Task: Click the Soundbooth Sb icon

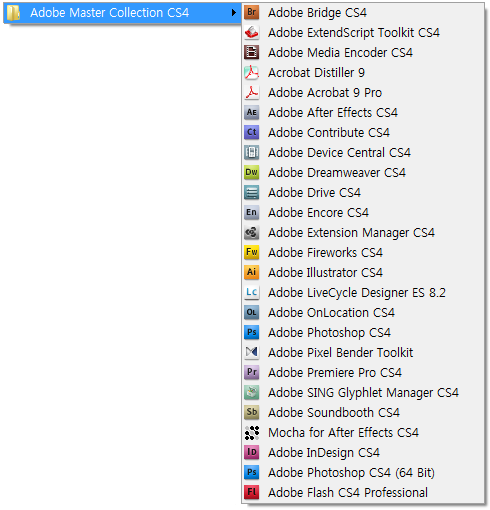Action: [252, 412]
